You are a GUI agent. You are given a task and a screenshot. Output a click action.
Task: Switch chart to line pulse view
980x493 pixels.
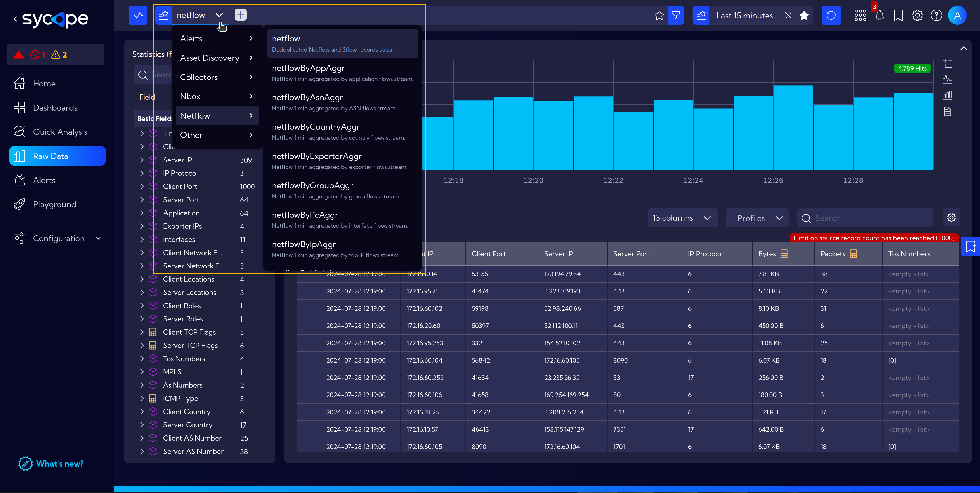point(948,79)
